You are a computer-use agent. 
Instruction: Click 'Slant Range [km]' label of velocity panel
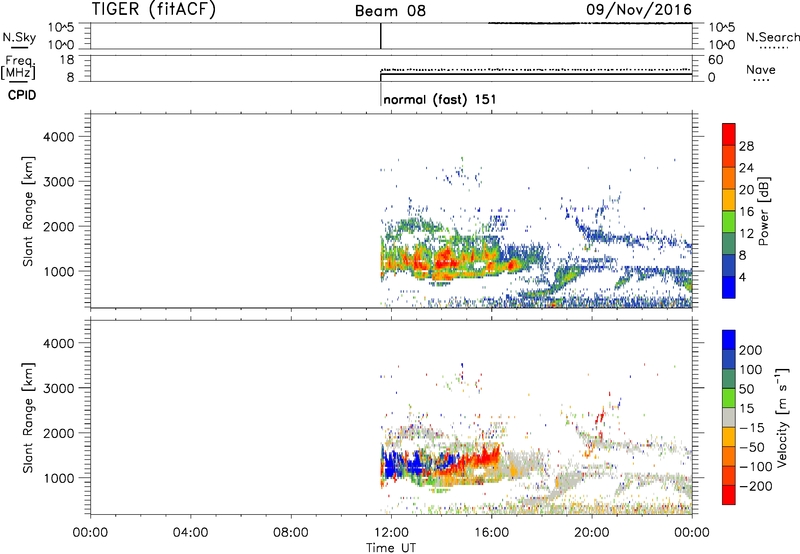[x=28, y=418]
